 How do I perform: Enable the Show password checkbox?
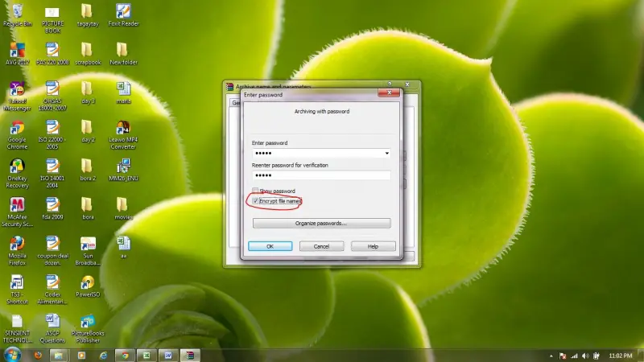[255, 191]
